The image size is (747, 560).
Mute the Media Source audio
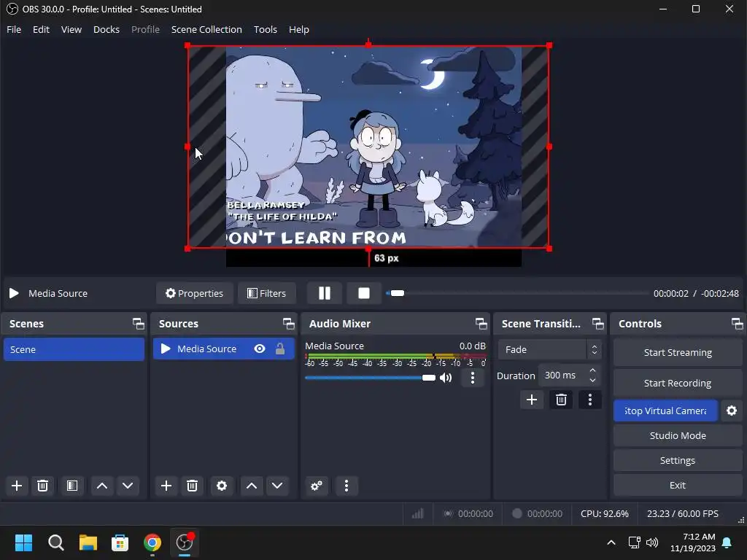point(446,378)
